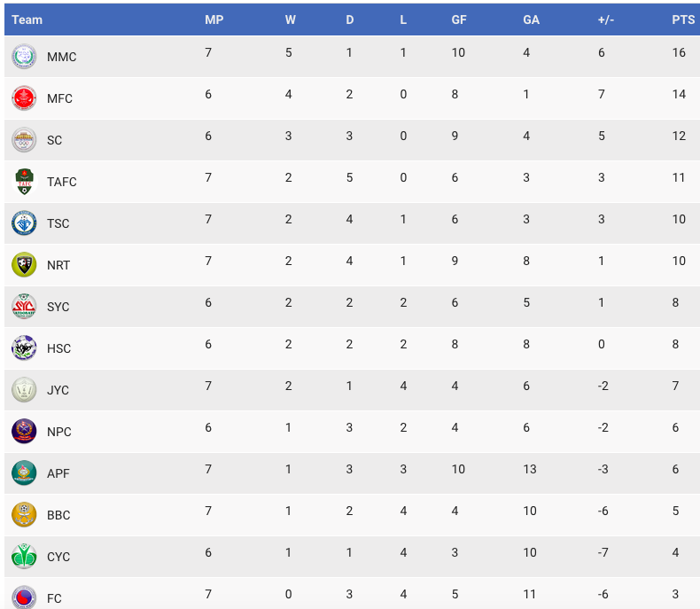Click the red MFC club crest
This screenshot has width=700, height=609.
(24, 98)
